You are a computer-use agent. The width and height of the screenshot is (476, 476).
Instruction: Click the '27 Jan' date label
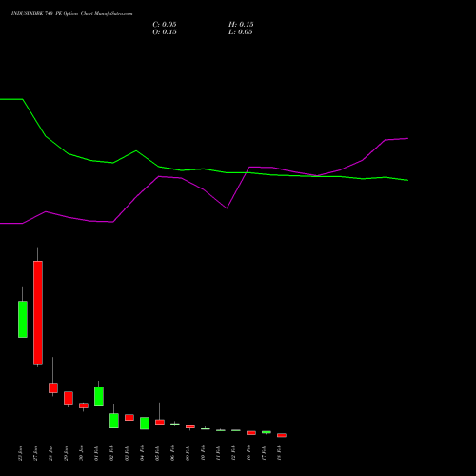(35, 453)
